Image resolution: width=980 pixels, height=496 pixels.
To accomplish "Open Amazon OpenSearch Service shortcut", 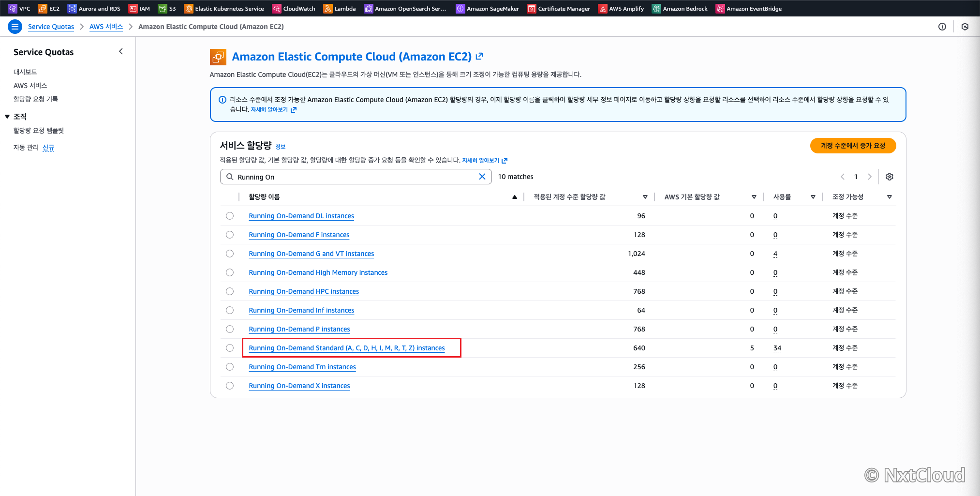I will click(405, 8).
